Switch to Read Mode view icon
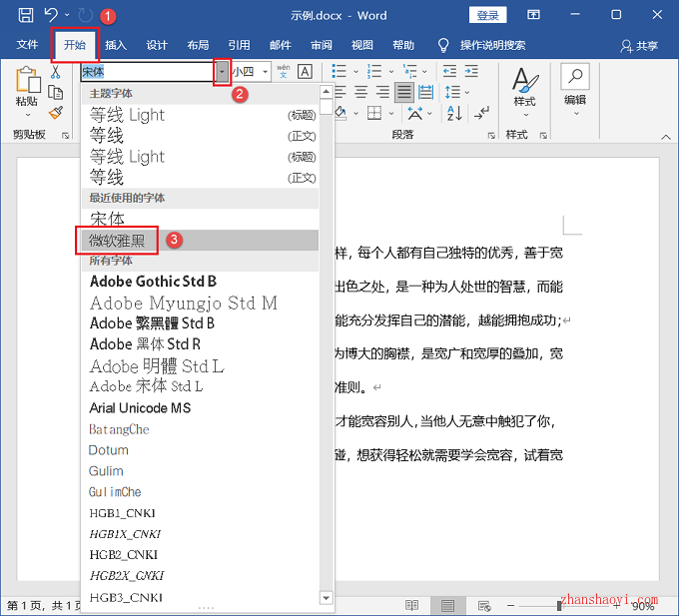The width and height of the screenshot is (679, 616). pyautogui.click(x=411, y=605)
